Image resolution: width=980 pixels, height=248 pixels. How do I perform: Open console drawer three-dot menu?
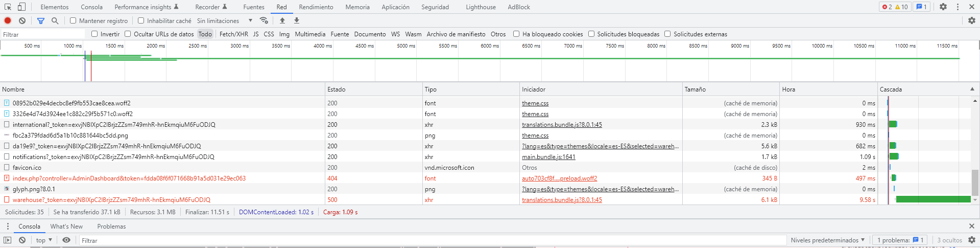click(8, 226)
